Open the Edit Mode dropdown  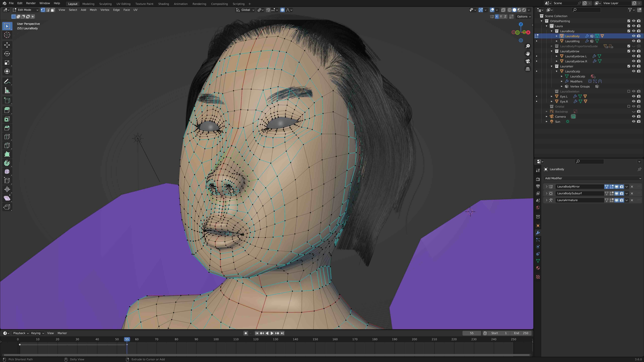tap(26, 10)
